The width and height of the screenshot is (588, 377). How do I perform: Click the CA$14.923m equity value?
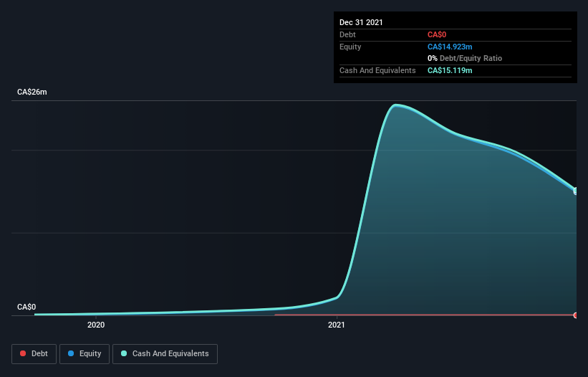[450, 47]
